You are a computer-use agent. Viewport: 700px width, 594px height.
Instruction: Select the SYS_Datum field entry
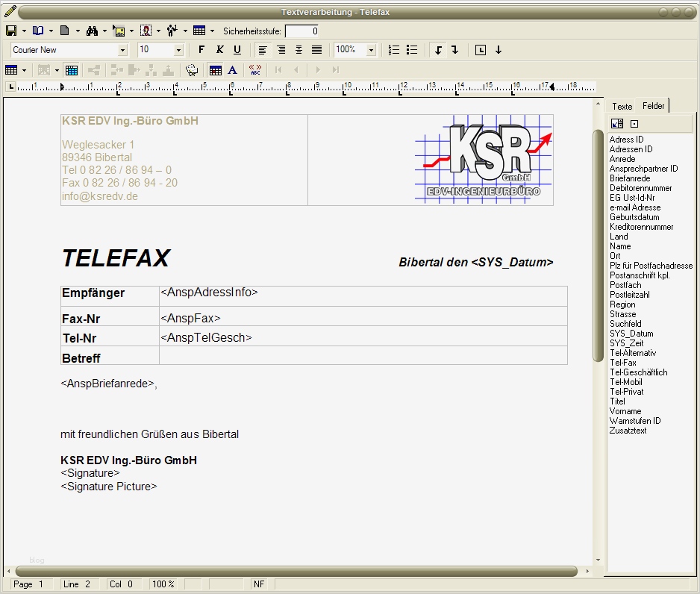(631, 334)
